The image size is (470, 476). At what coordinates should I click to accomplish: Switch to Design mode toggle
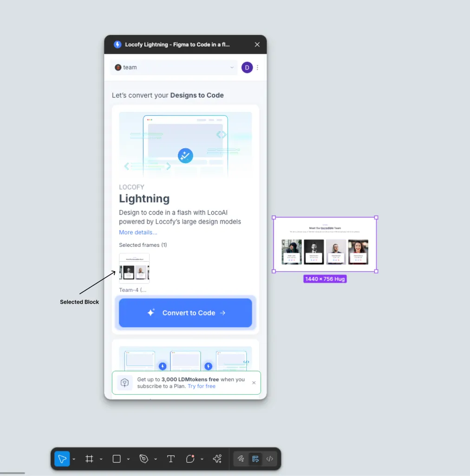click(255, 459)
